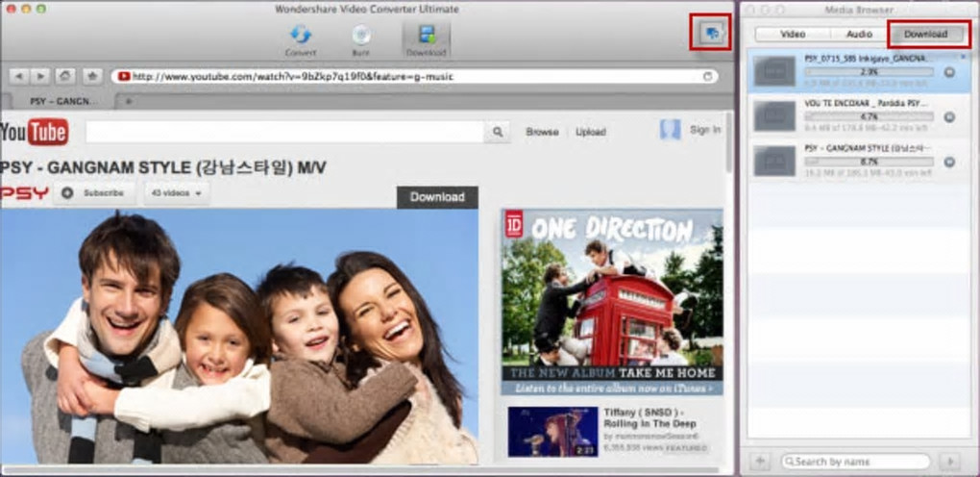Click the 4.7% download progress bar
Screen dimensions: 980x477
(x=870, y=117)
